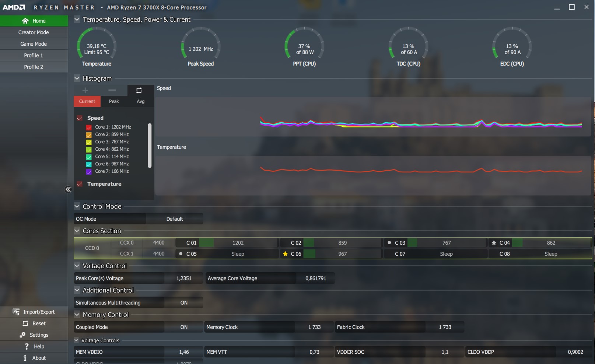Click the C 07 core cell
This screenshot has height=364, width=595.
435,253
